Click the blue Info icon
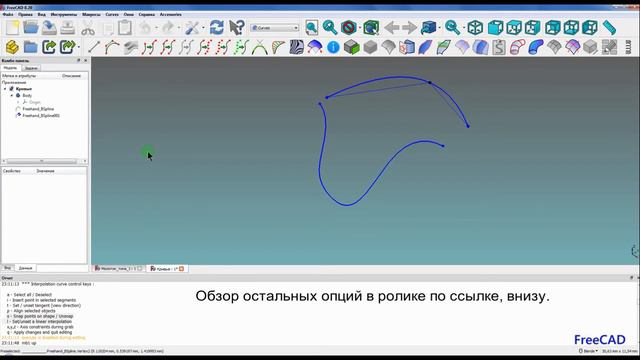 [x=333, y=47]
